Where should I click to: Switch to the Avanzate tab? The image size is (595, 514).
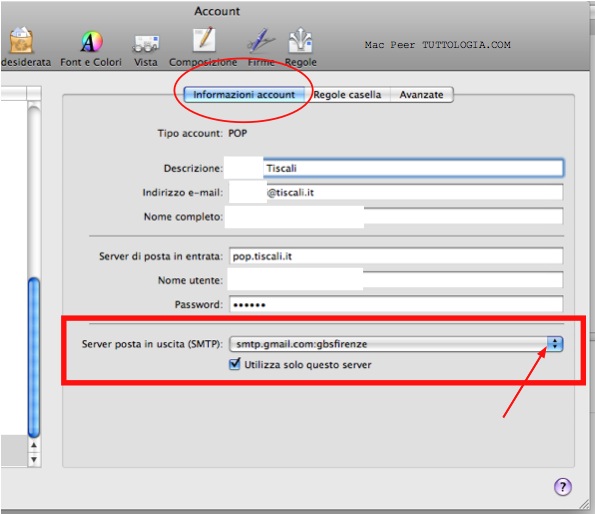click(421, 94)
